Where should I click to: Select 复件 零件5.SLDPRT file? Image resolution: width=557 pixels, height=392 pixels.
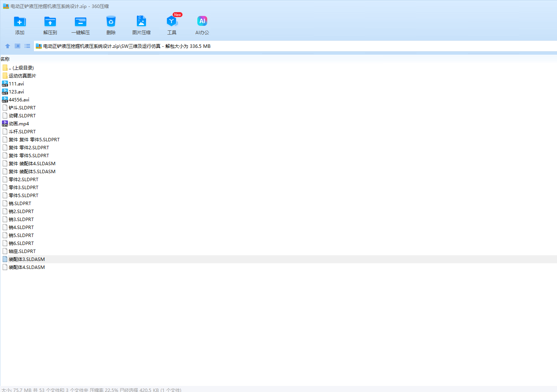tap(278, 155)
